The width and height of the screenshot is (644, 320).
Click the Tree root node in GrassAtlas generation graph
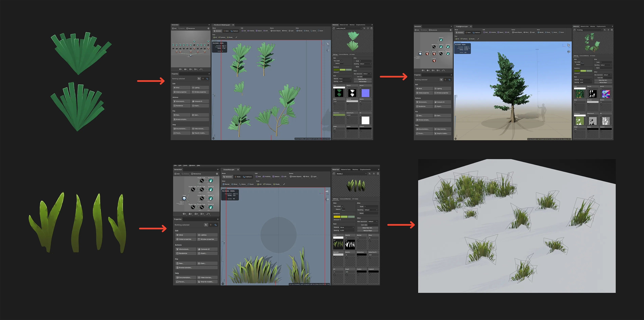(184, 199)
